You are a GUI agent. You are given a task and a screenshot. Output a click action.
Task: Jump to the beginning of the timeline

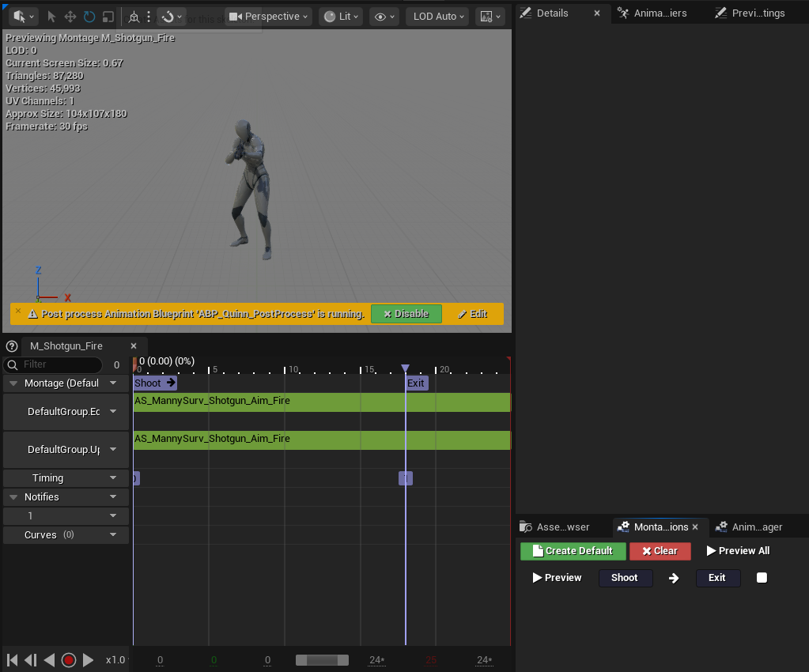point(13,659)
